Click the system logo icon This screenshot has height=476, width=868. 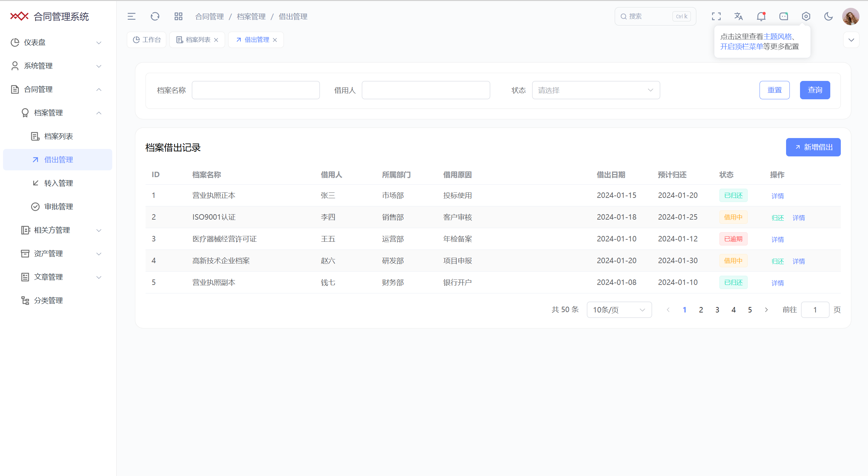tap(19, 16)
